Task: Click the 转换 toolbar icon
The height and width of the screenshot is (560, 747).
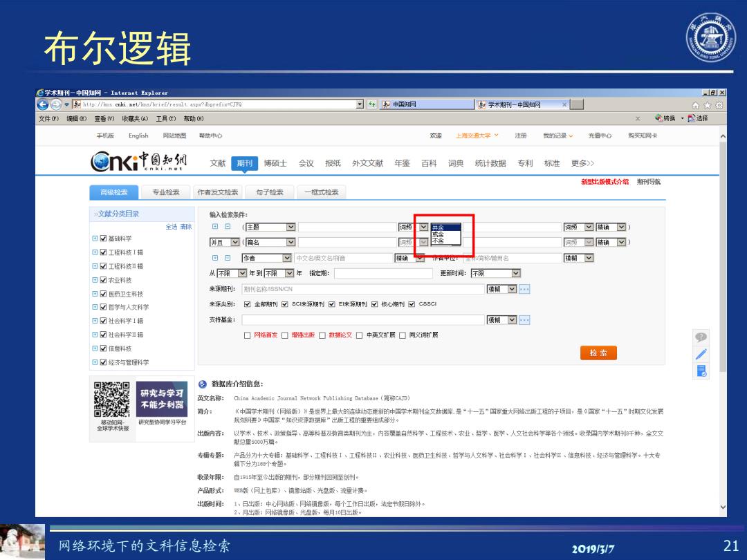Action: pyautogui.click(x=665, y=118)
